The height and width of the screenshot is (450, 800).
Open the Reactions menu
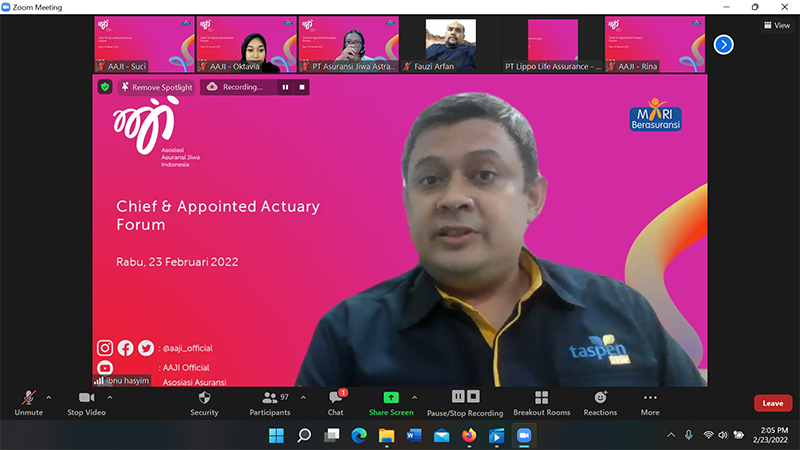(600, 403)
